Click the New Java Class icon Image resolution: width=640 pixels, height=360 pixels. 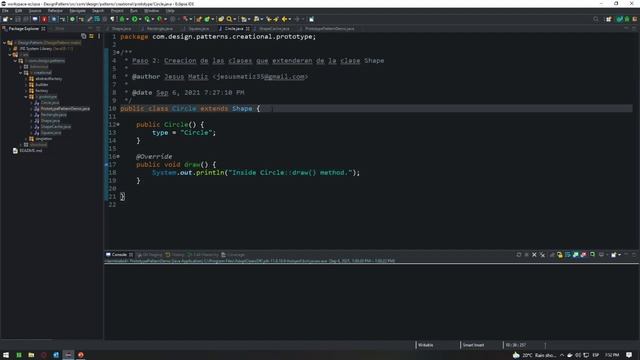point(207,19)
